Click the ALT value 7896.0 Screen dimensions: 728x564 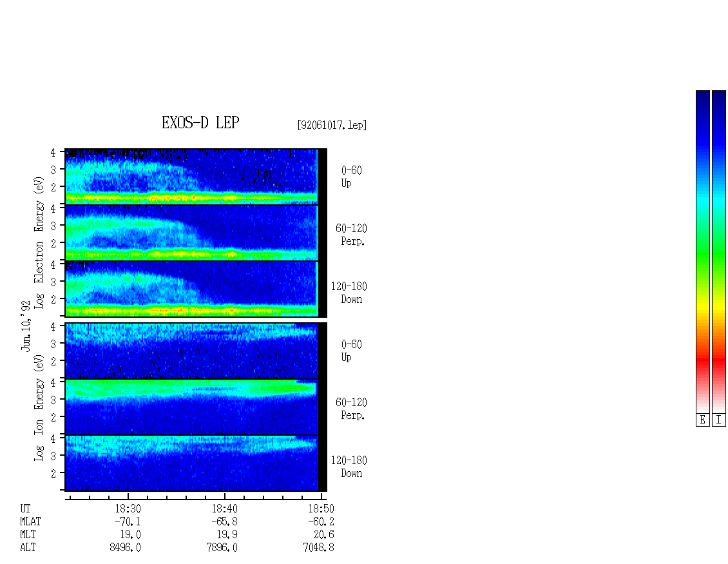tap(222, 548)
